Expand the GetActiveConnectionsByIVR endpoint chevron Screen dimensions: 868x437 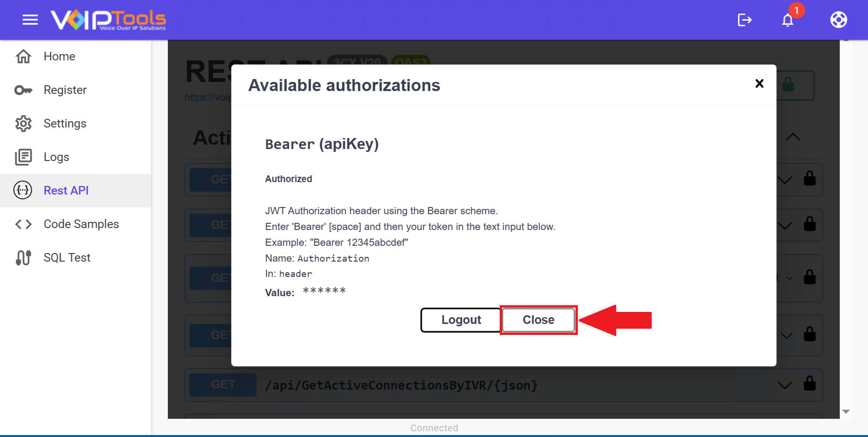point(785,385)
